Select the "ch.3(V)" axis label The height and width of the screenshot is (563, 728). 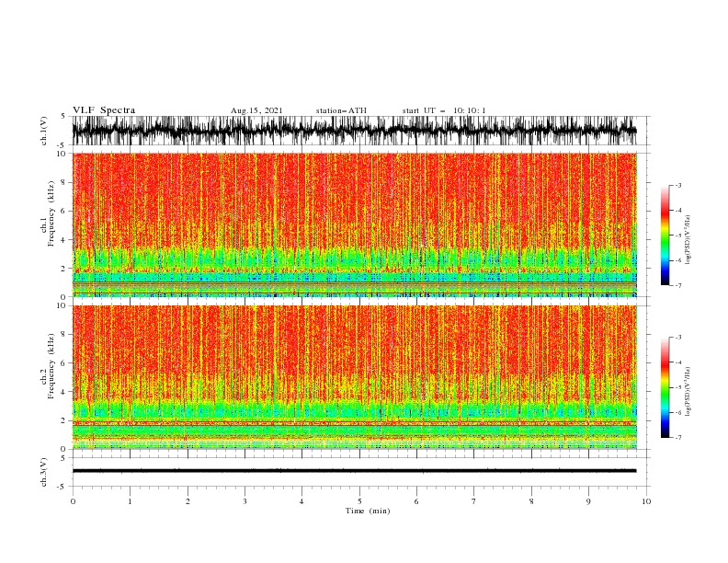pos(44,472)
